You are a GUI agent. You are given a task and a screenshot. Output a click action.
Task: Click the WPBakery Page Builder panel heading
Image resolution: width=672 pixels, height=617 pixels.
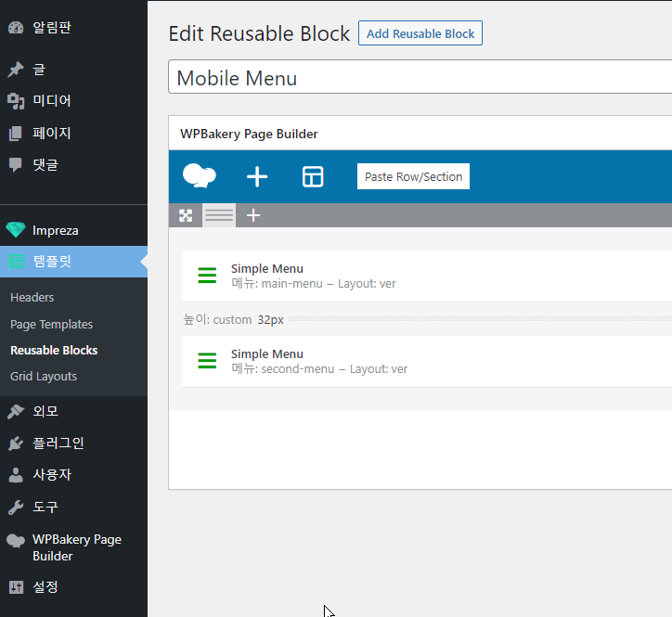[x=249, y=135]
